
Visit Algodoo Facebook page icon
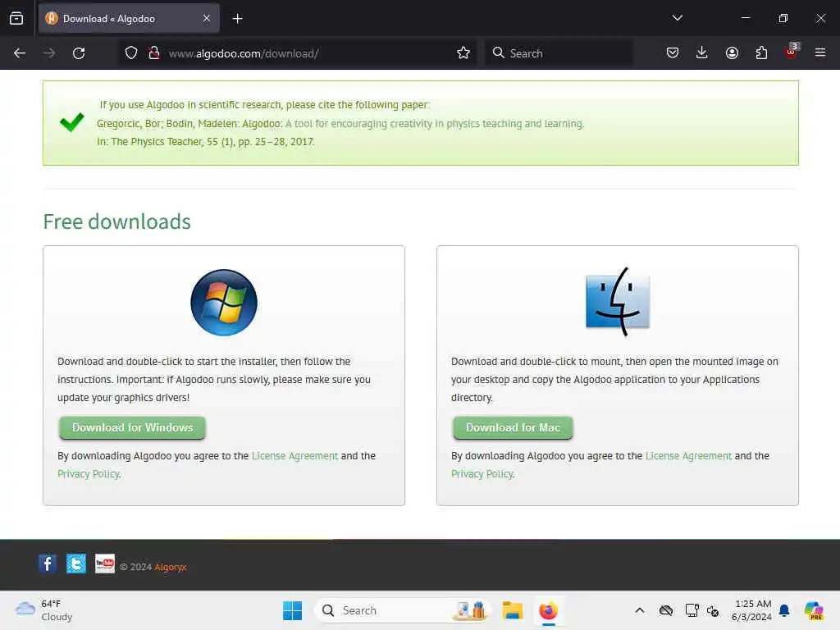pos(48,564)
